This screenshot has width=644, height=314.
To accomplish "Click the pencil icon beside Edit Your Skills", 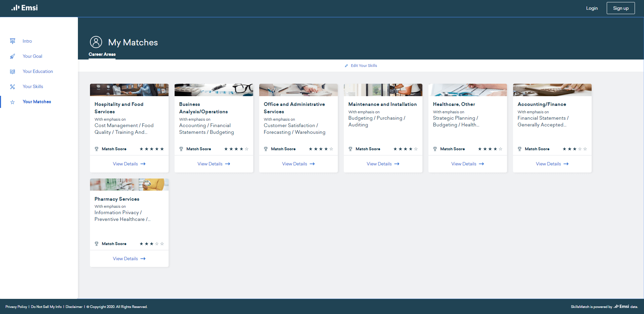I will pyautogui.click(x=346, y=66).
